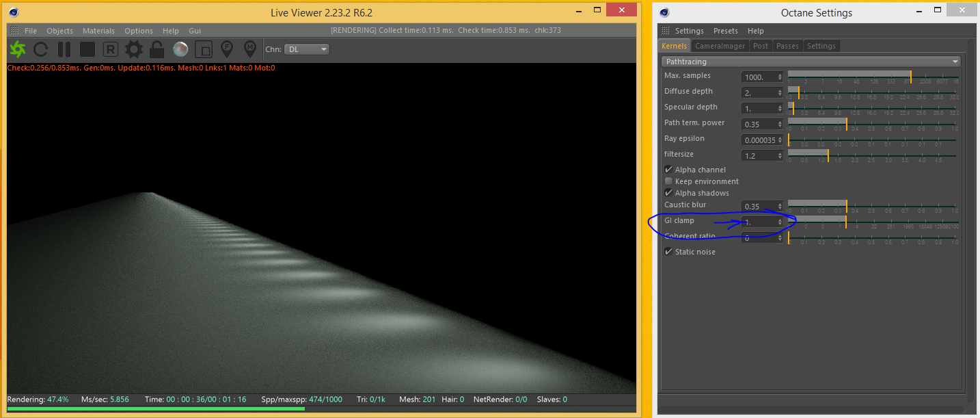Toggle the film region square icon
The image size is (980, 418).
pyautogui.click(x=204, y=49)
